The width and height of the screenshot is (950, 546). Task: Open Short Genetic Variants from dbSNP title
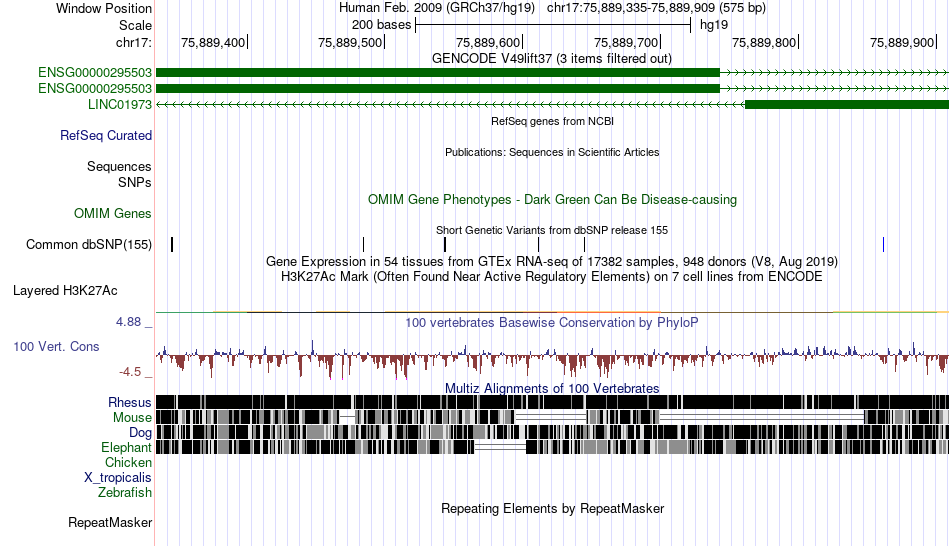pos(552,230)
